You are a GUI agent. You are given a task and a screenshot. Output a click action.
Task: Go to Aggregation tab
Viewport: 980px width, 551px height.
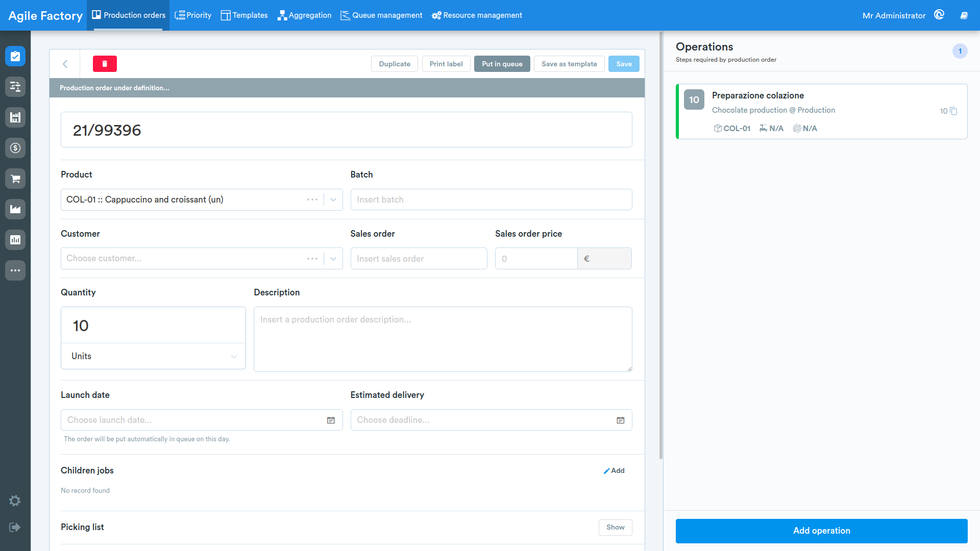pos(305,15)
